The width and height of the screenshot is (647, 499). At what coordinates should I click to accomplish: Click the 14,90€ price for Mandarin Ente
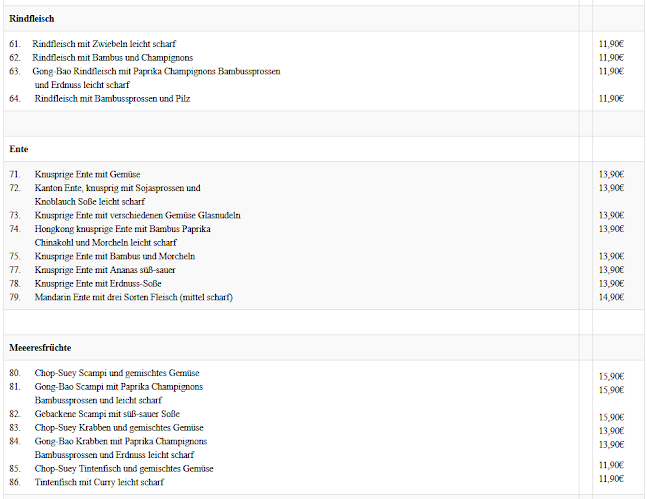tap(611, 297)
